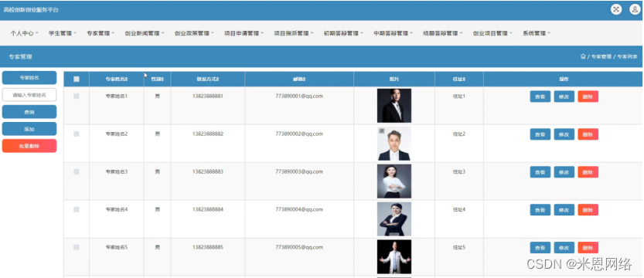This screenshot has height=278, width=644.
Task: Click 删除 for 专家姓名2
Action: tap(588, 134)
